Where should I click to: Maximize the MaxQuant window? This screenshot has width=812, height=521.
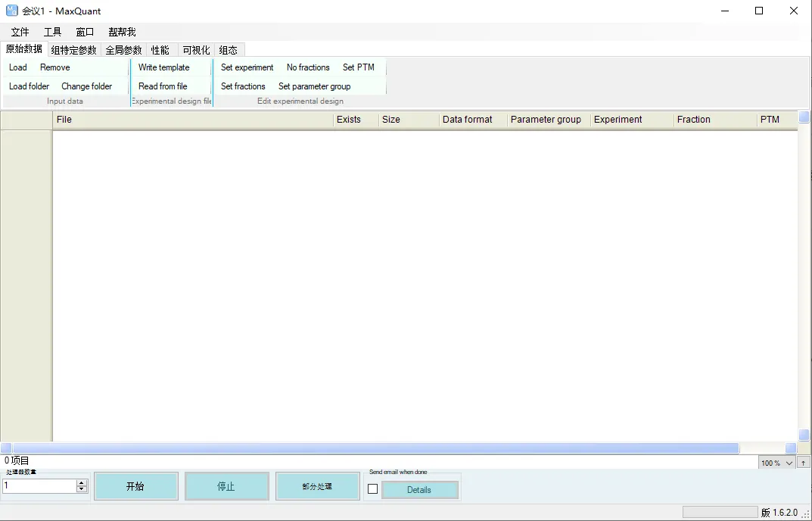click(x=759, y=11)
